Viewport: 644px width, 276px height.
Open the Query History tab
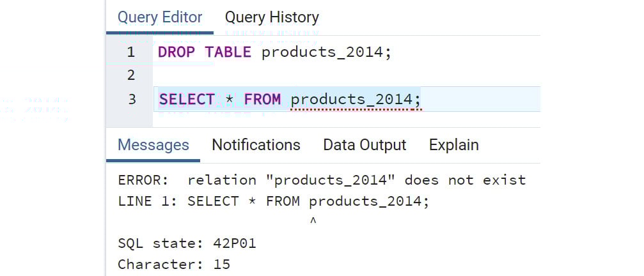272,17
